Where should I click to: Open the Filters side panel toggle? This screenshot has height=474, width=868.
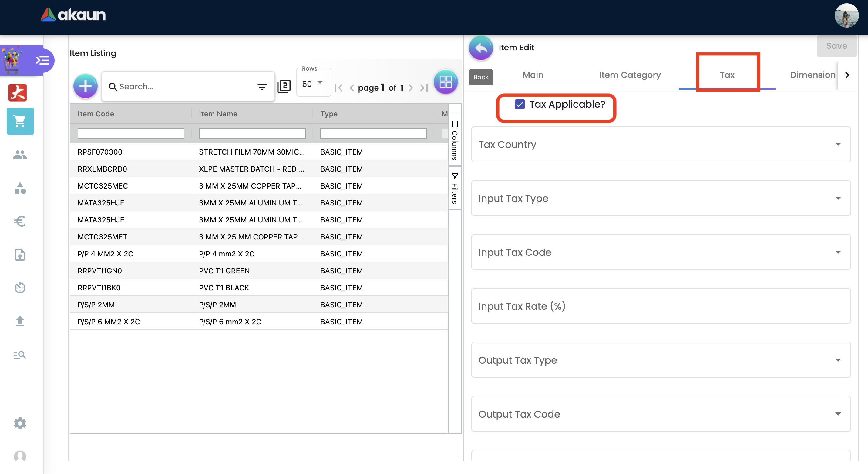(x=455, y=189)
